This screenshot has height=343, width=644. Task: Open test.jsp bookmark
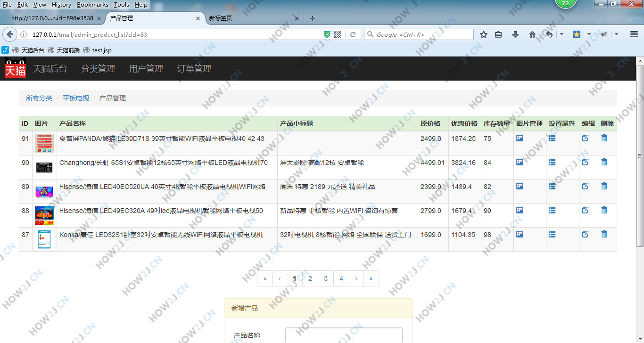click(x=97, y=50)
